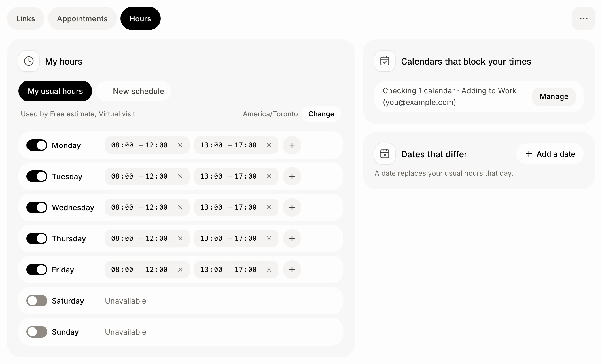Screen dimensions: 602x364
Task: Remove Tuesday's 08:00 – 12:00 time range
Action: pyautogui.click(x=180, y=176)
